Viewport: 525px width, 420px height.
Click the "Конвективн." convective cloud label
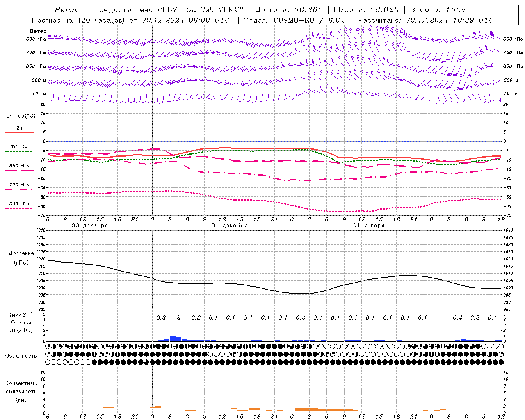tap(21, 383)
